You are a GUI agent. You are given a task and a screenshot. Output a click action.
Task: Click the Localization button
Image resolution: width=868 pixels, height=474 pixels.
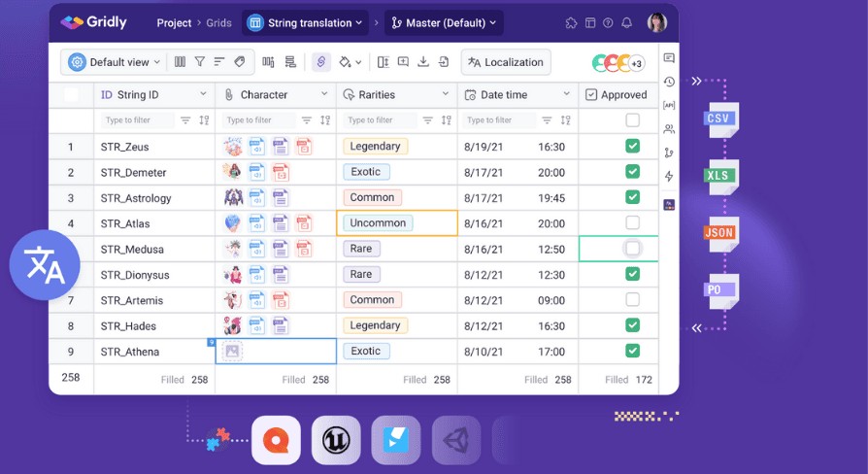[x=506, y=62]
